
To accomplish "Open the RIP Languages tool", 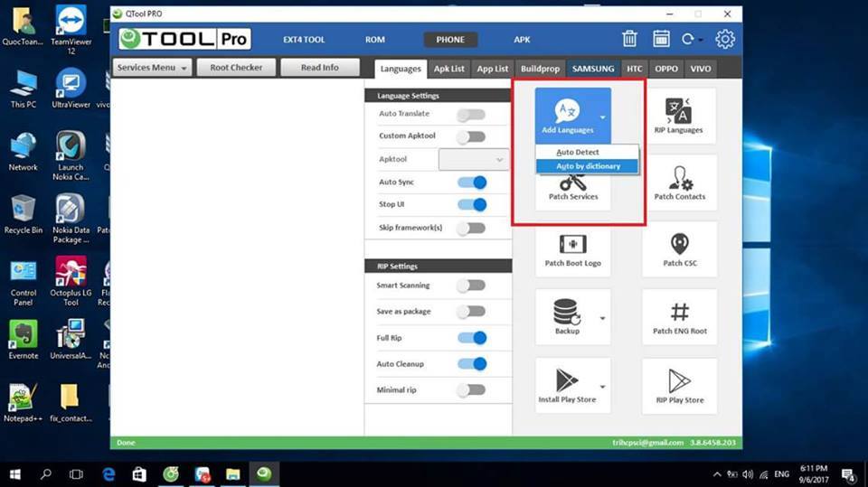I will 679,117.
